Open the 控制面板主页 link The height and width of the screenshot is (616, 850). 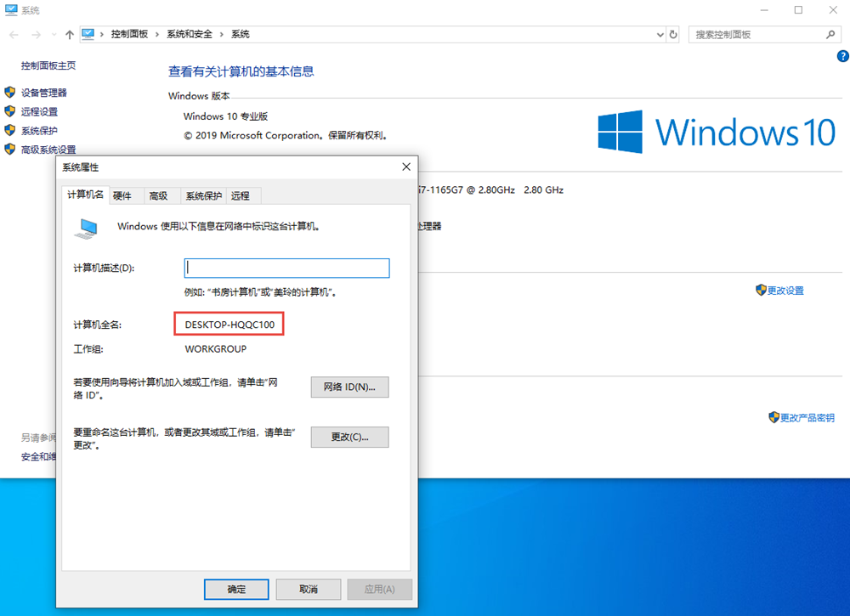48,65
